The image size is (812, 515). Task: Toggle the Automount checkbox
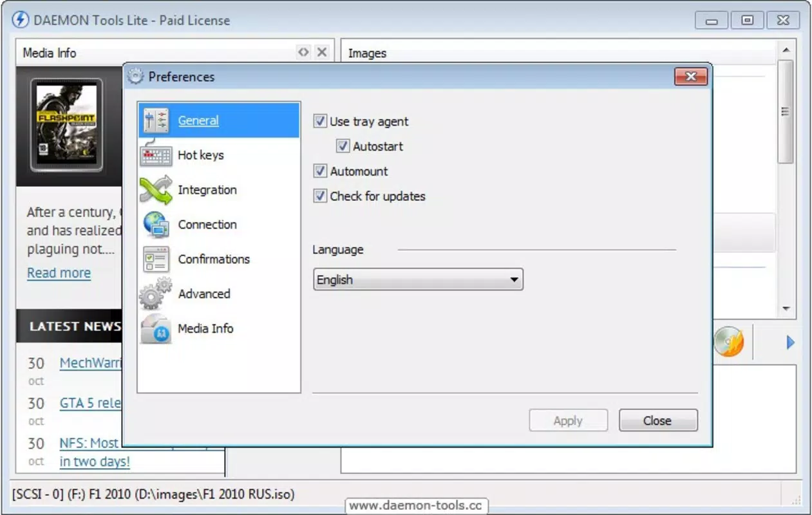tap(320, 171)
